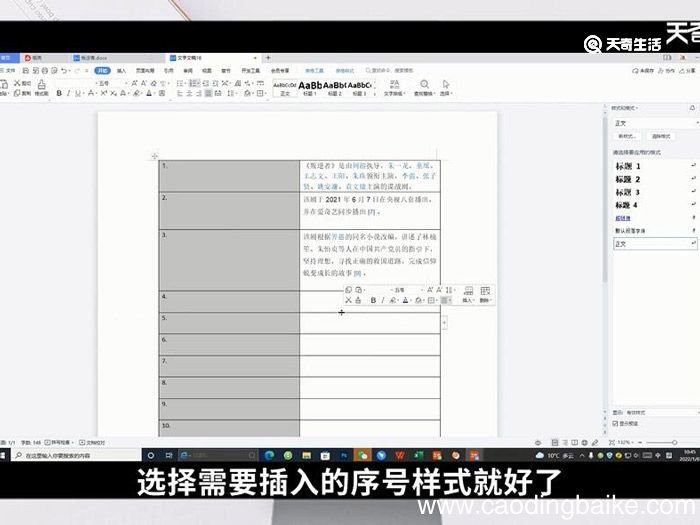Click the copy icon in floating mini toolbar

coord(349,290)
